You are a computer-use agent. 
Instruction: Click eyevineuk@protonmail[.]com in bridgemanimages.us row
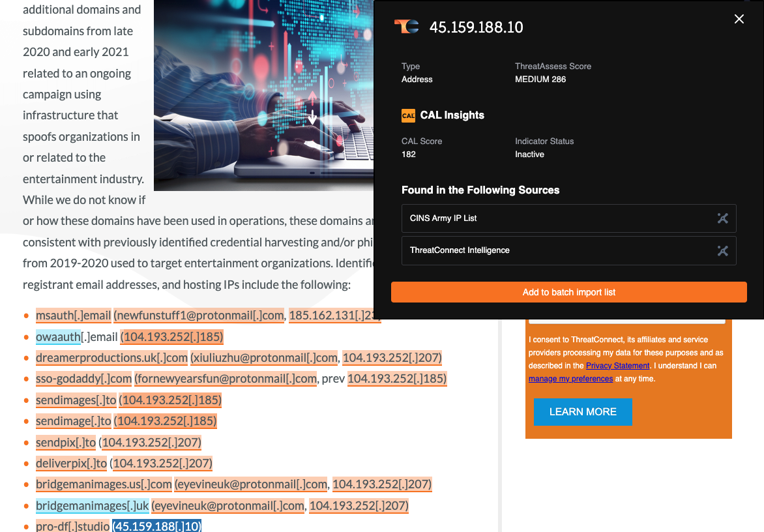(251, 484)
